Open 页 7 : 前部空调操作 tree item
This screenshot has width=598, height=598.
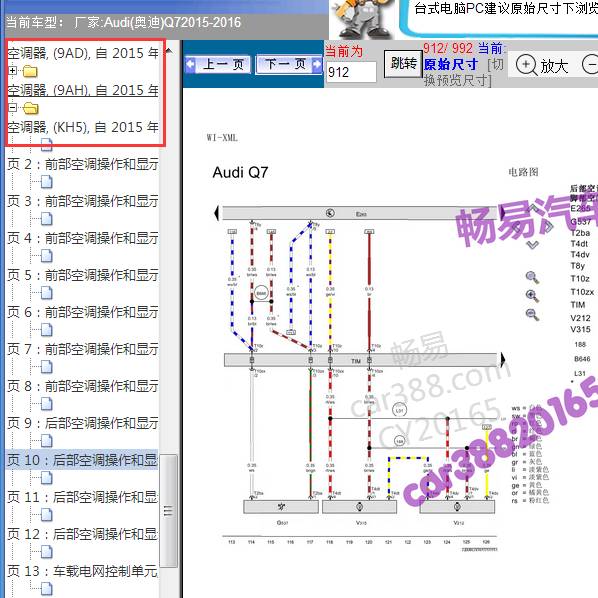click(x=83, y=349)
